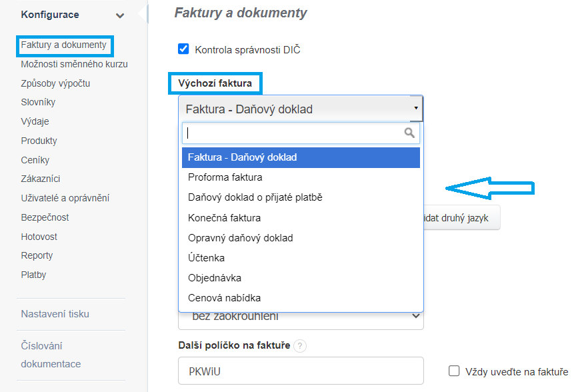The width and height of the screenshot is (580, 392).
Task: Pick Účtenka from dropdown list
Action: tap(207, 258)
